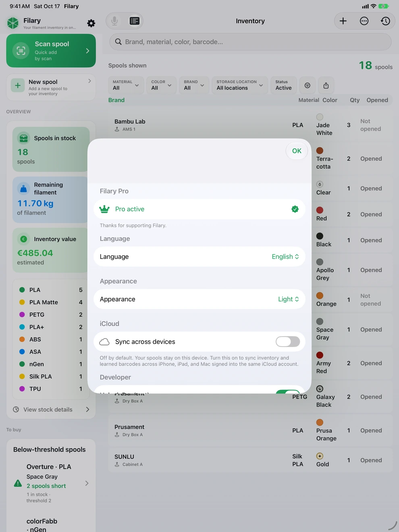The width and height of the screenshot is (399, 532).
Task: Open the Spools in stock card
Action: pyautogui.click(x=50, y=150)
